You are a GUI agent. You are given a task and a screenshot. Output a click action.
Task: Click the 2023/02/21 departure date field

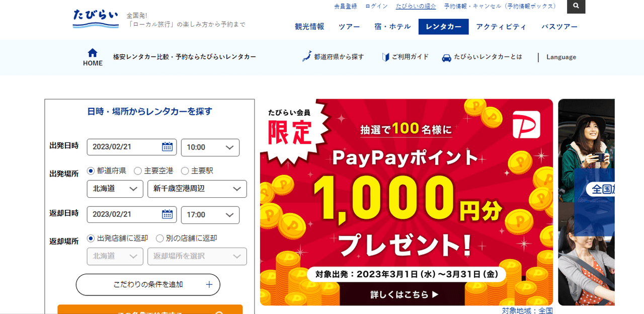[132, 147]
